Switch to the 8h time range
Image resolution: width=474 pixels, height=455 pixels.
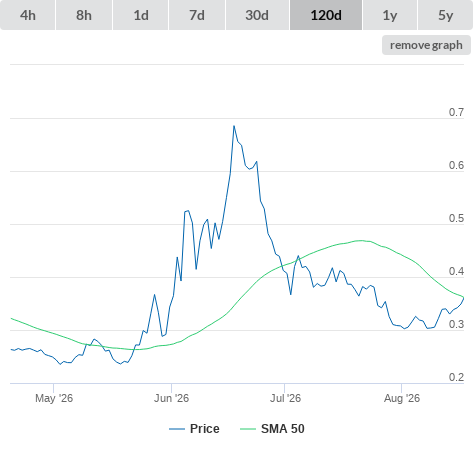pyautogui.click(x=84, y=15)
